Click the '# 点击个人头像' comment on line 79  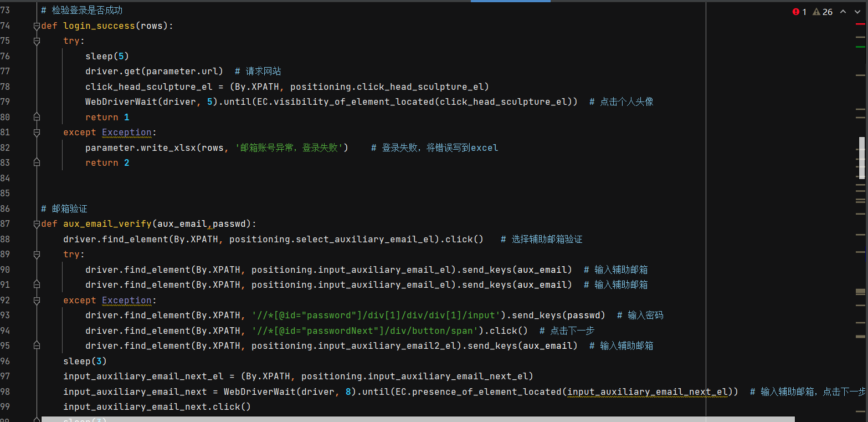point(621,101)
